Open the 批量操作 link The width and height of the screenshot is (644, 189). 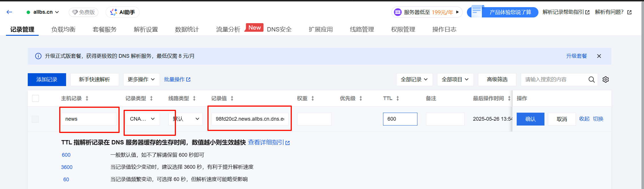pos(177,79)
